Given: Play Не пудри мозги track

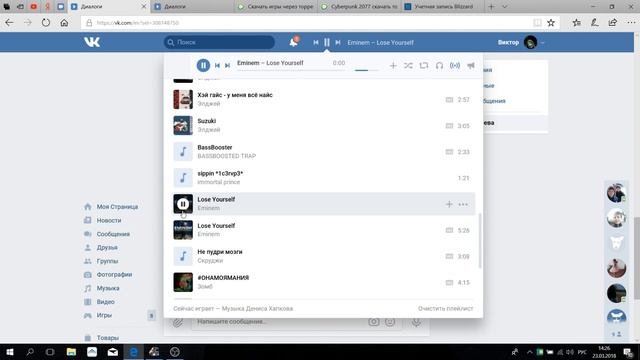Looking at the screenshot, I should (x=183, y=256).
